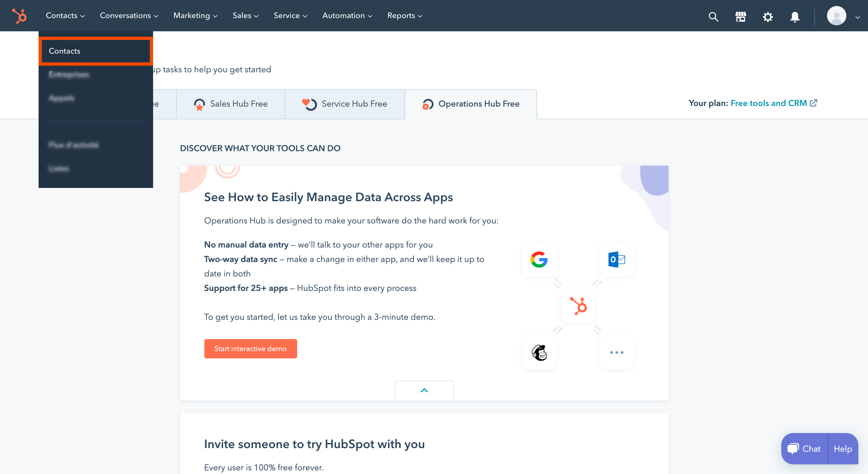The height and width of the screenshot is (474, 868).
Task: Click the Google app icon tile
Action: 539,259
